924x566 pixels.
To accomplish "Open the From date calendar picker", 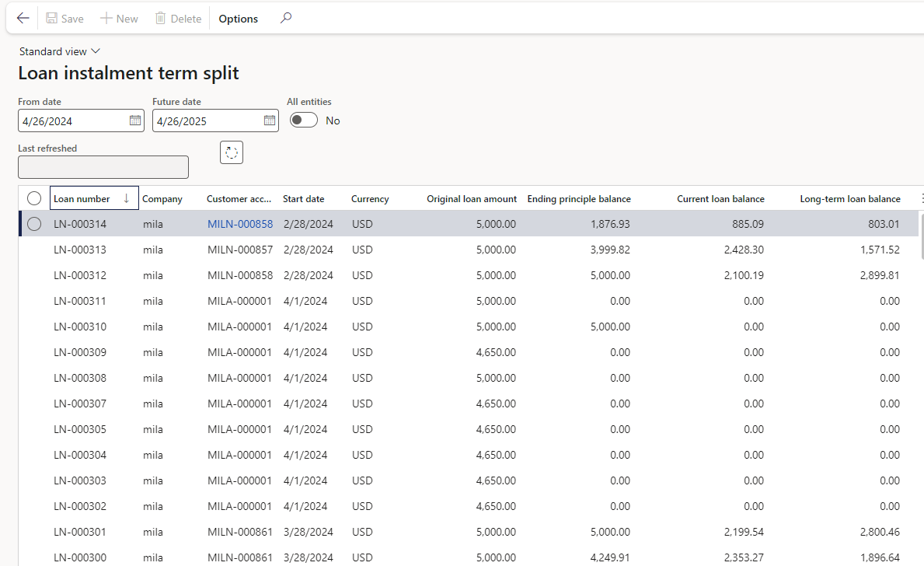I will tap(135, 121).
